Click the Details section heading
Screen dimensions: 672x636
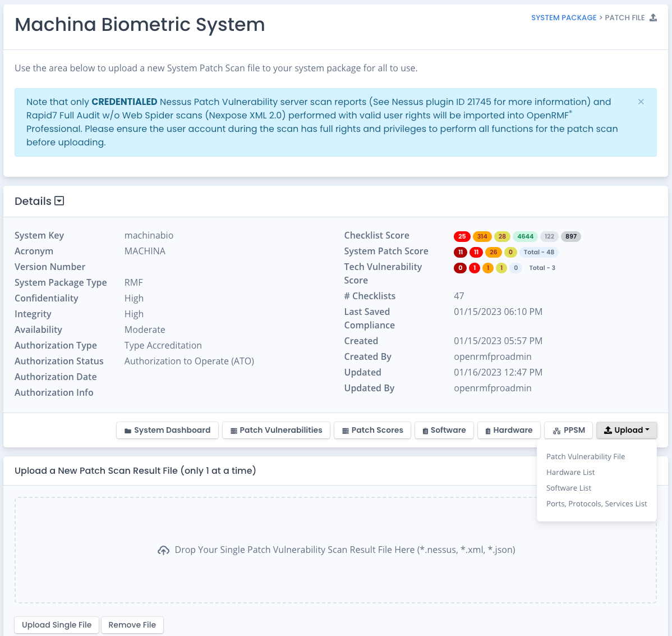pos(33,201)
